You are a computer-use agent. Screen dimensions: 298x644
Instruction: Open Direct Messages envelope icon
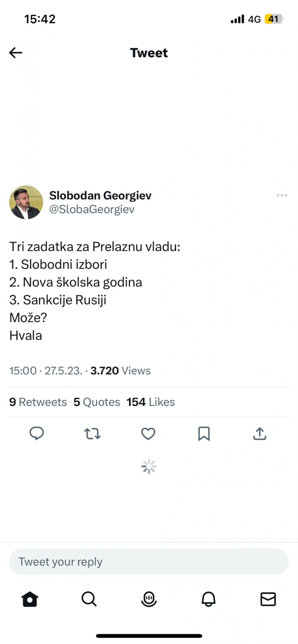268,599
